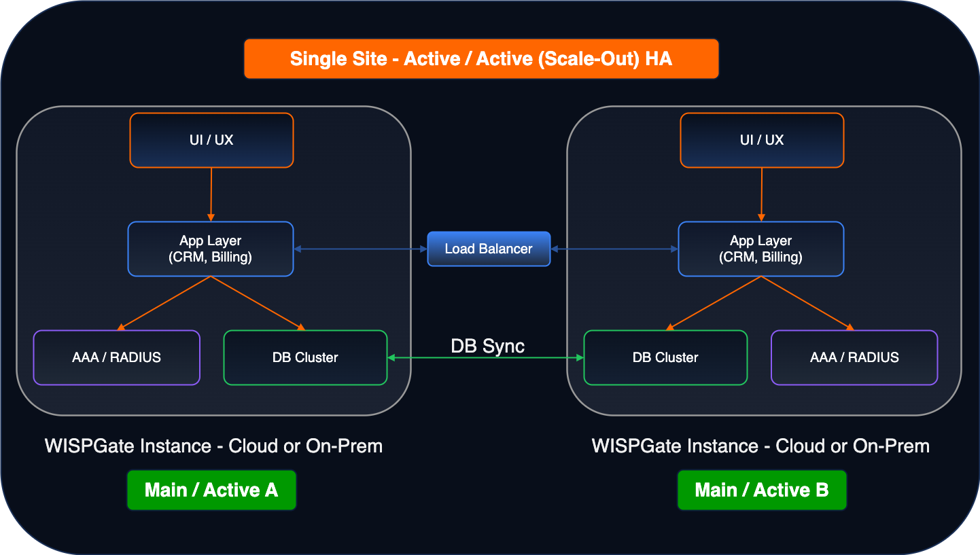Select App Layer box above Main / Active B
Viewport: 980px width, 555px height.
[x=761, y=249]
